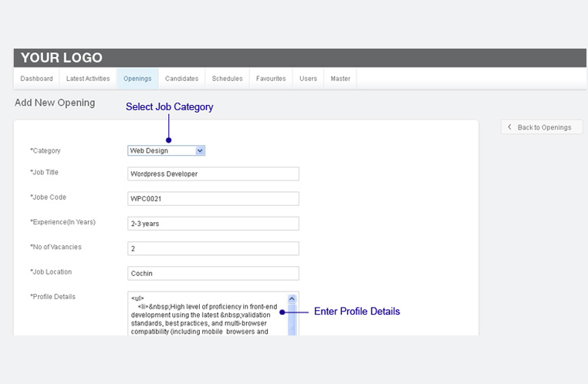Click inside the Profile Details text area

tap(207, 316)
